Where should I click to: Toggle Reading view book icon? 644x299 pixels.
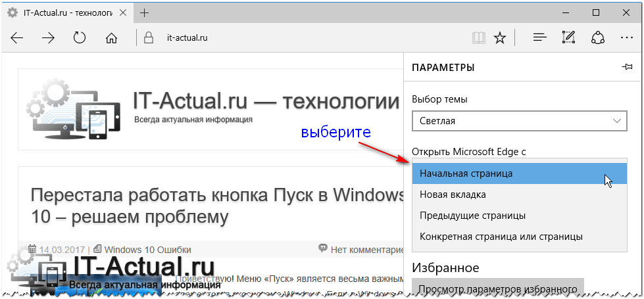[x=478, y=38]
